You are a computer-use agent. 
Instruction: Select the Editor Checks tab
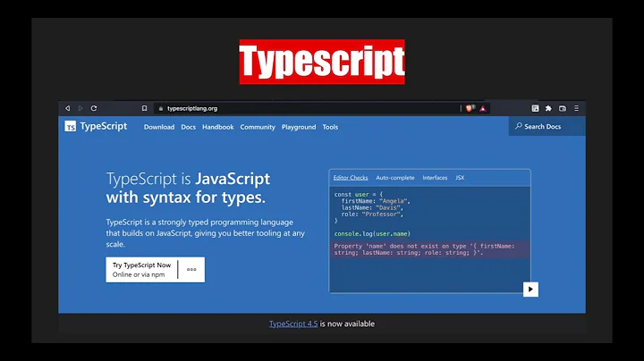[x=351, y=178]
